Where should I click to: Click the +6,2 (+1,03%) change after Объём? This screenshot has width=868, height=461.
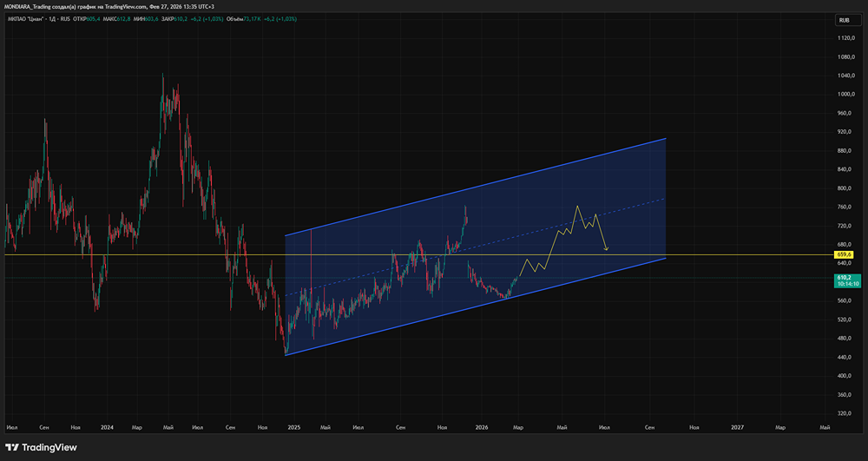tap(280, 19)
